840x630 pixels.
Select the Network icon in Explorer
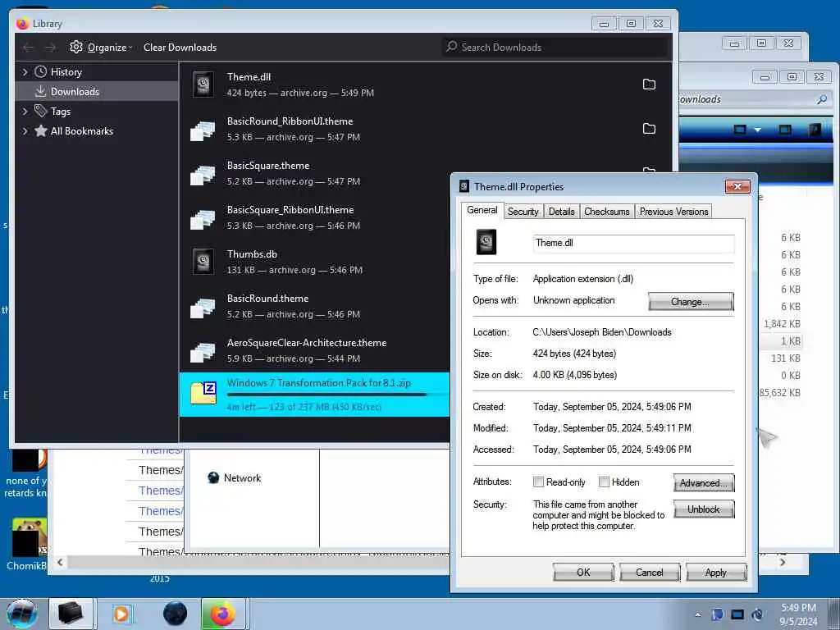coord(213,477)
